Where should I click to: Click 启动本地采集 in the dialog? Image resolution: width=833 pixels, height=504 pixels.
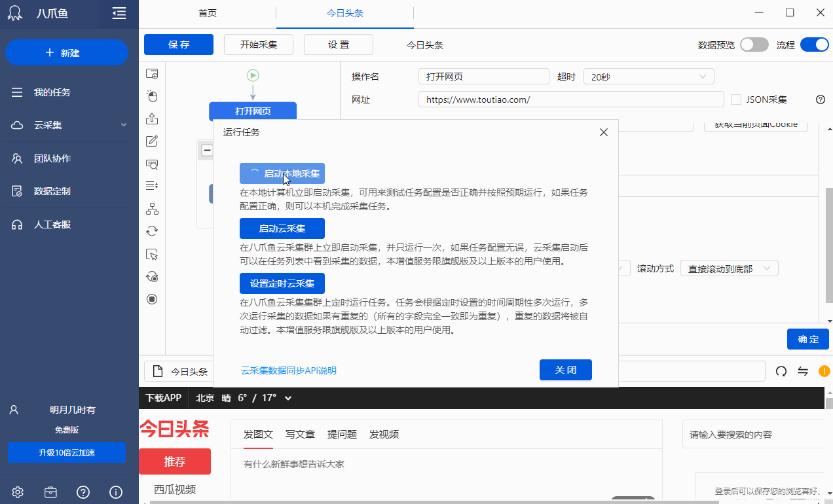coord(282,173)
